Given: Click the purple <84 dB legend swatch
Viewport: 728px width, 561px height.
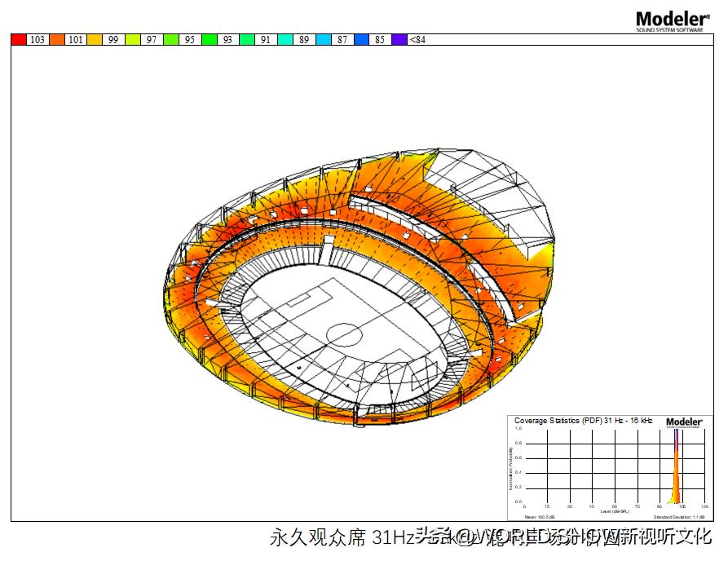Looking at the screenshot, I should [399, 40].
